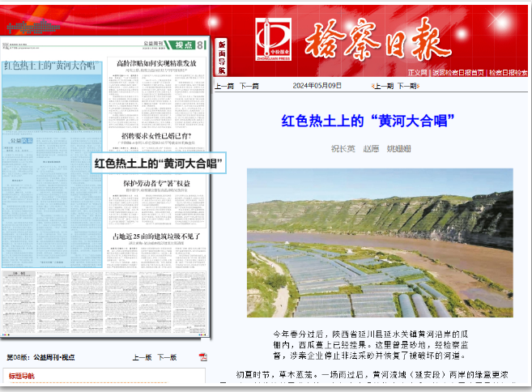Viewport: 532px width, 392px height.
Task: Open 版面导航 page navigation
Action: (222, 57)
